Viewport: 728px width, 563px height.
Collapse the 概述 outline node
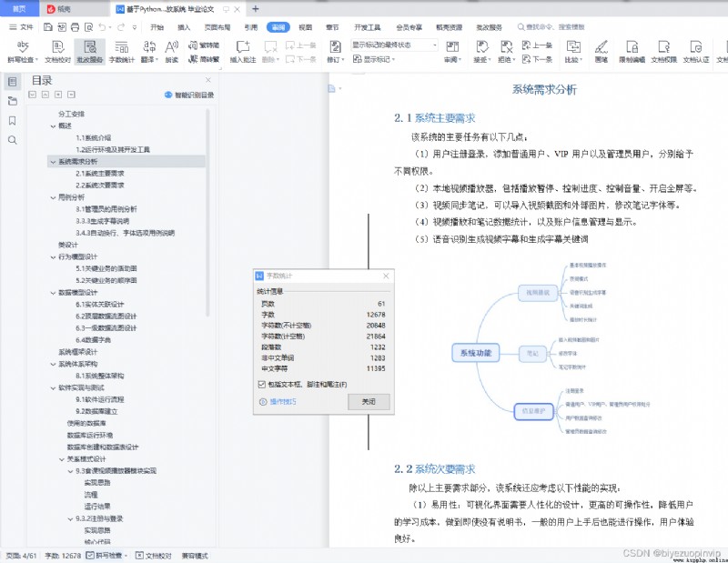tap(53, 126)
